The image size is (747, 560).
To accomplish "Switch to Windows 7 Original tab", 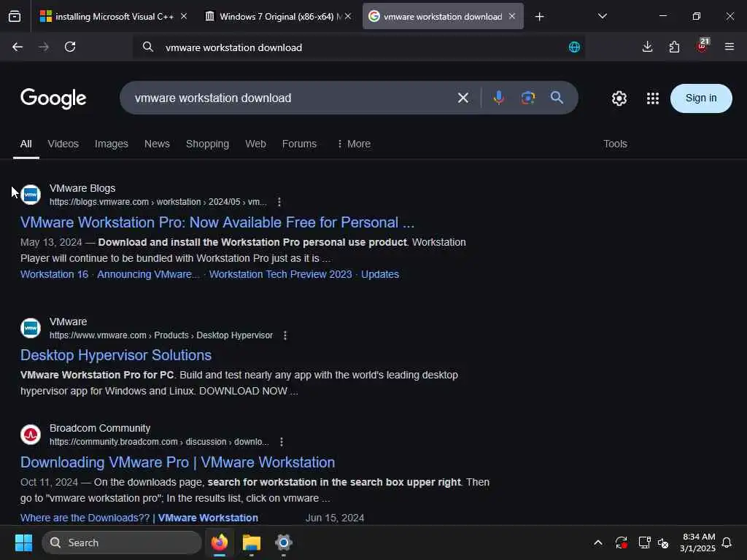I will [276, 17].
